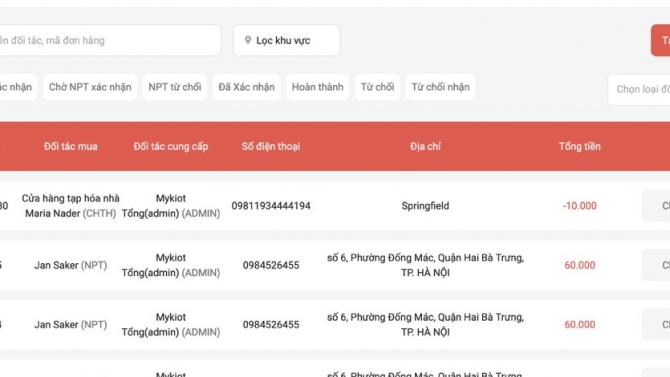670x377 pixels.
Task: Click phone number 09811934444194
Action: (271, 206)
